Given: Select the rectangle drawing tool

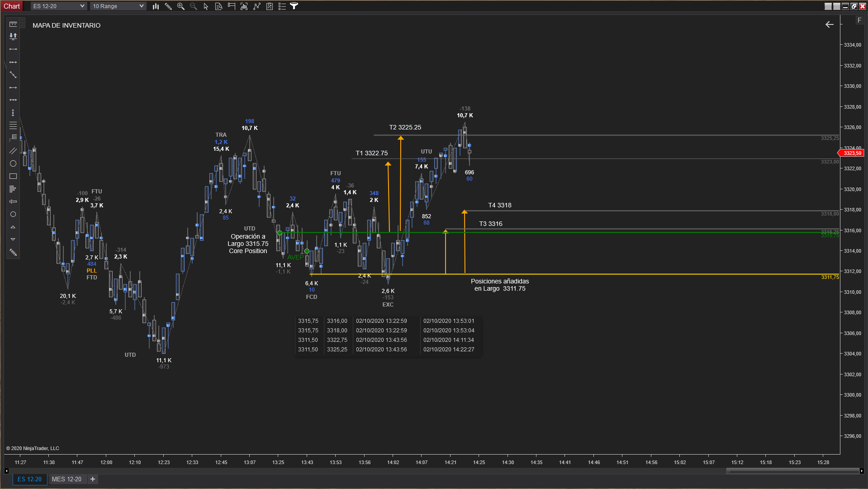Looking at the screenshot, I should click(13, 176).
